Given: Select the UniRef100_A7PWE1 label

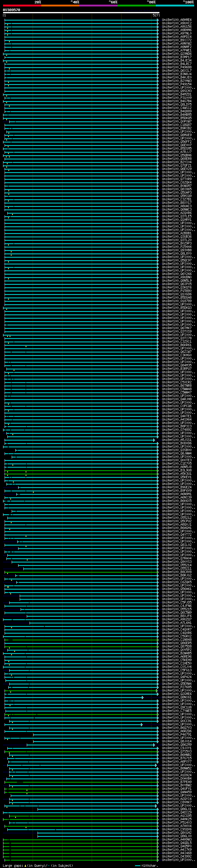Looking at the screenshot, I should tap(176, 50).
